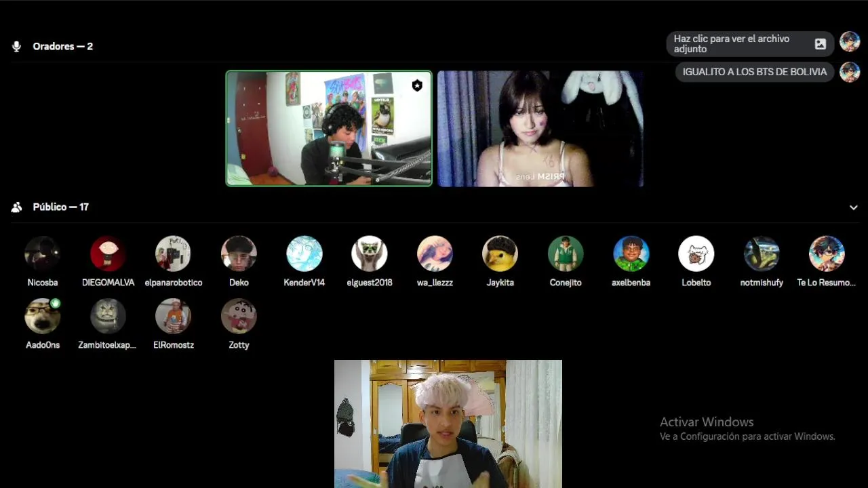868x488 pixels.
Task: Open Deko's avatar
Action: coord(239,253)
